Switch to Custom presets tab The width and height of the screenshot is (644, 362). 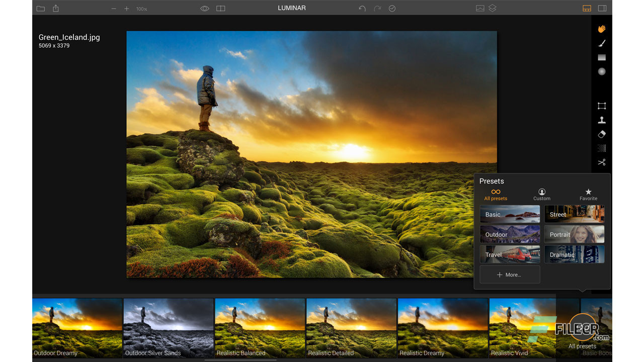pyautogui.click(x=542, y=195)
